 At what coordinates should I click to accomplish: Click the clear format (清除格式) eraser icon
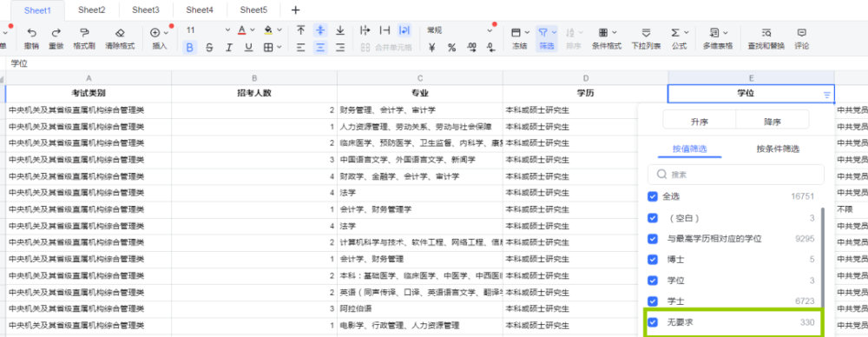tap(120, 32)
